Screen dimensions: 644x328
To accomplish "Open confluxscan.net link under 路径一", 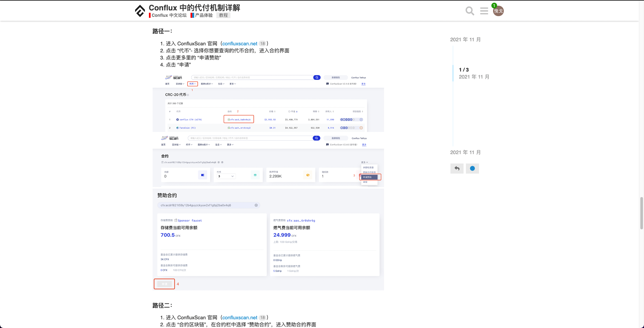I will coord(240,44).
